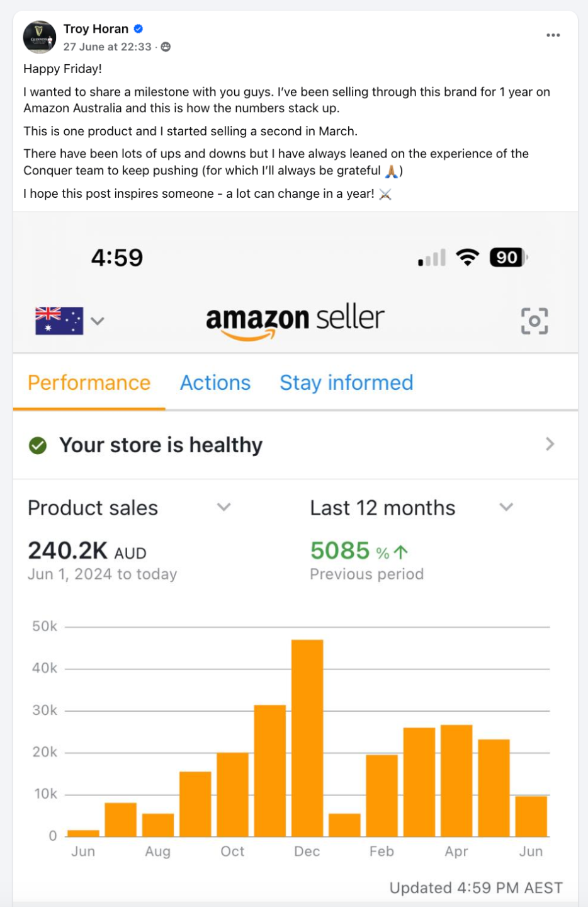Expand the store health details arrow
This screenshot has height=907, width=588.
click(550, 444)
